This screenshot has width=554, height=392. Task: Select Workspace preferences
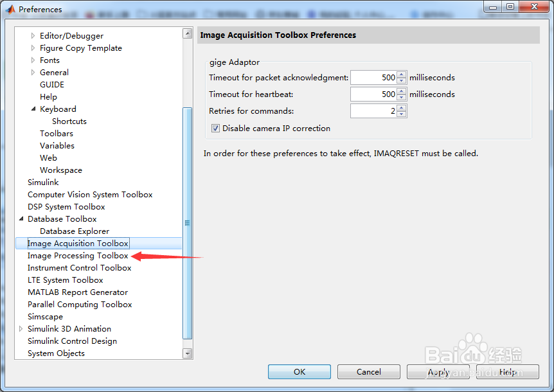61,170
